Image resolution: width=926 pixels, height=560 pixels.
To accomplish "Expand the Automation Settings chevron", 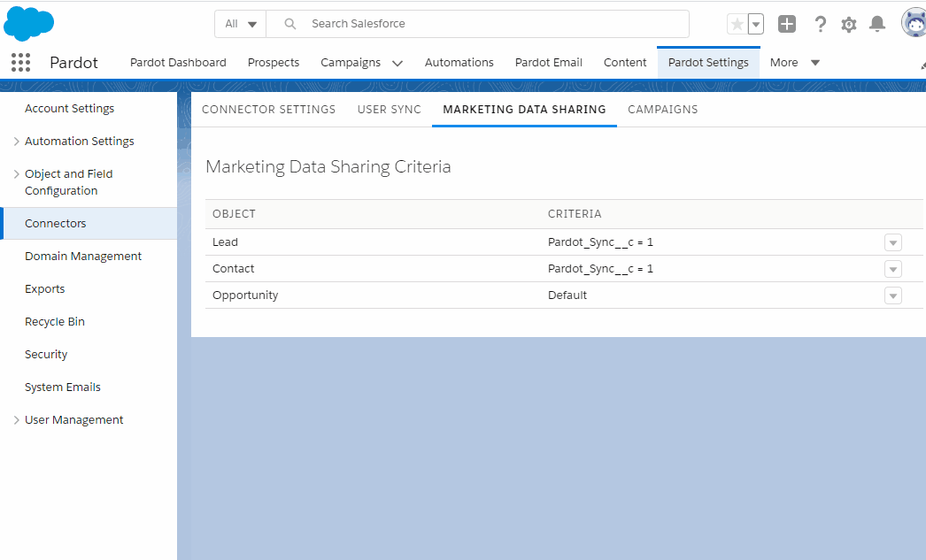I will tap(17, 142).
